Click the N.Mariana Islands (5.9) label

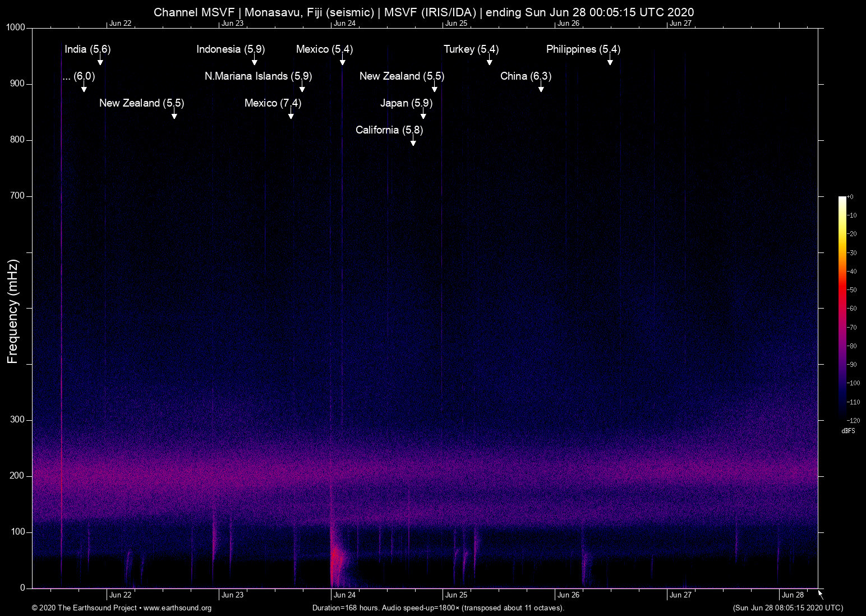pos(259,76)
